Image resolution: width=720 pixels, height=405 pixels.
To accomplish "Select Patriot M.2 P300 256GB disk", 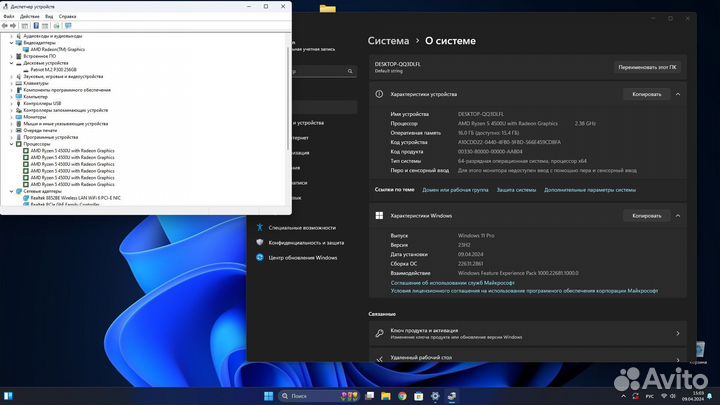I will [53, 70].
